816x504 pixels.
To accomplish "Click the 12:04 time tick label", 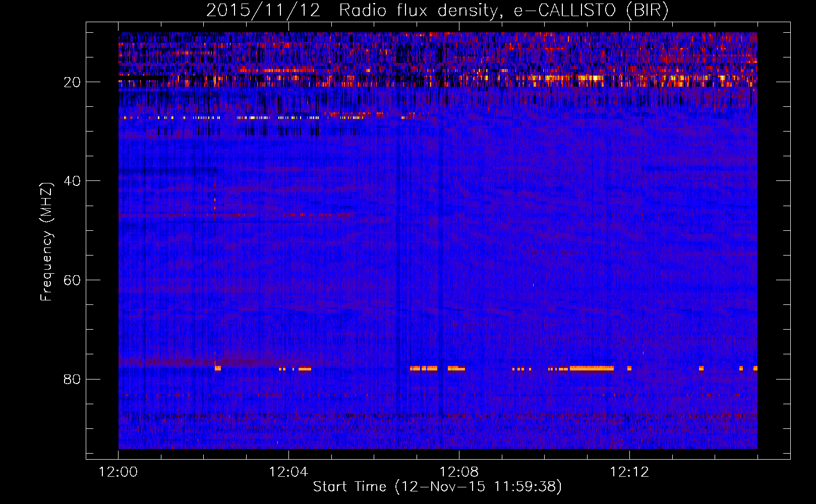I will (288, 472).
